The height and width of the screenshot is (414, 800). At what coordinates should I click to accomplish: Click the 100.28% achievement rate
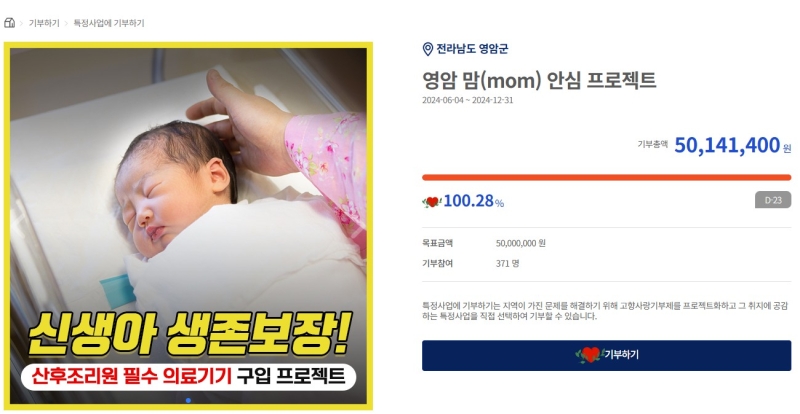473,201
